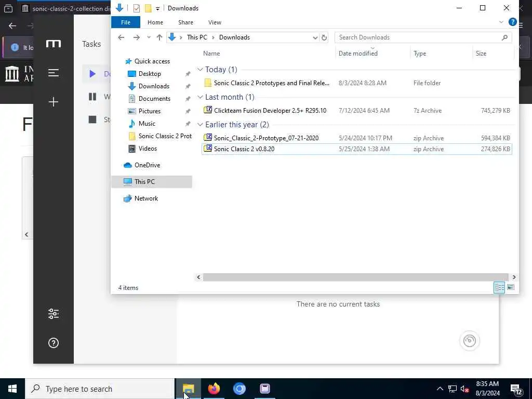Select Network in navigation pane
532x399 pixels.
click(x=146, y=198)
